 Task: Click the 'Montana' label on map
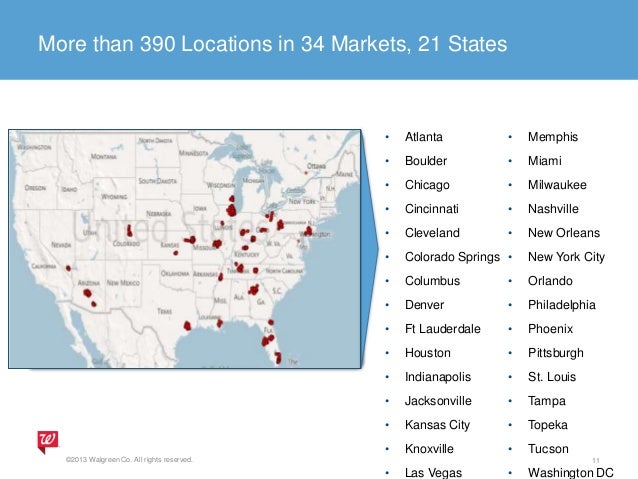click(104, 157)
